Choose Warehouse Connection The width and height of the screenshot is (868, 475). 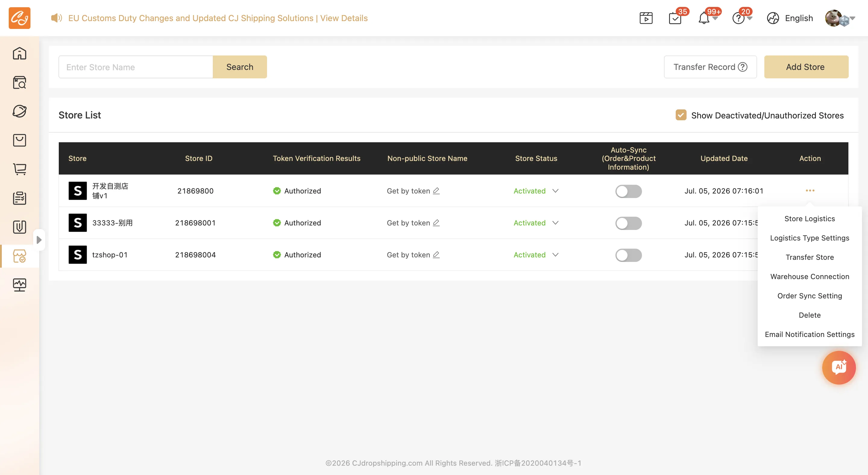click(810, 276)
